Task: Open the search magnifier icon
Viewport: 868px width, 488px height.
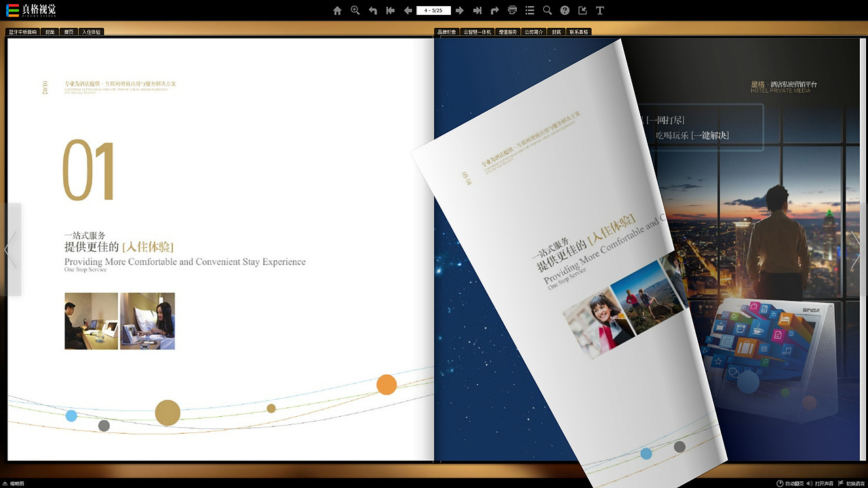Action: (547, 10)
